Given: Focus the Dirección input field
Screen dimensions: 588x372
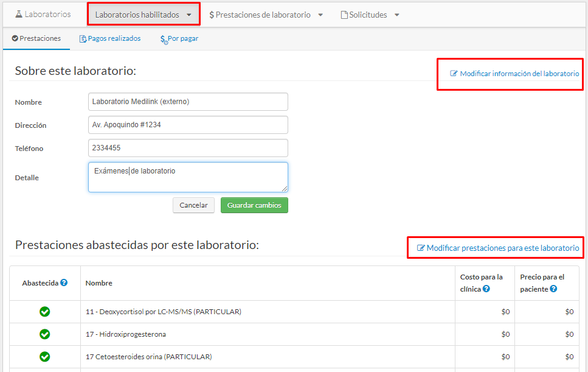Looking at the screenshot, I should (x=188, y=125).
